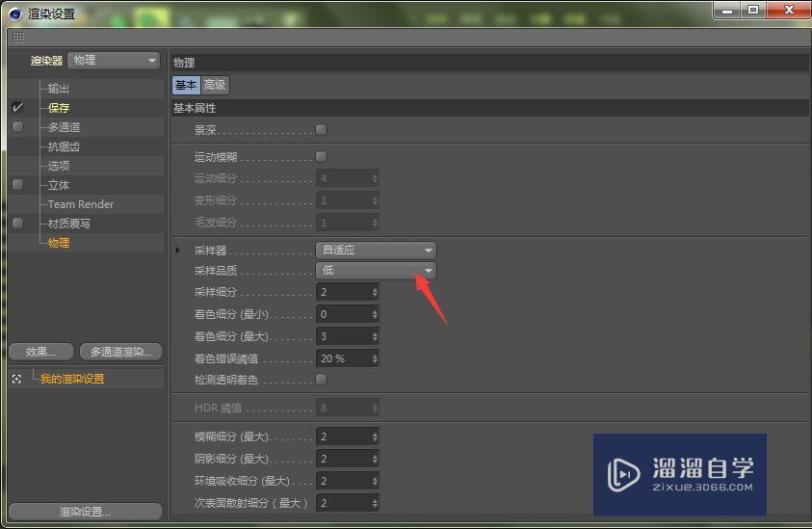Select 多通道 in the settings list
Viewport: 812px width, 529px height.
point(65,127)
